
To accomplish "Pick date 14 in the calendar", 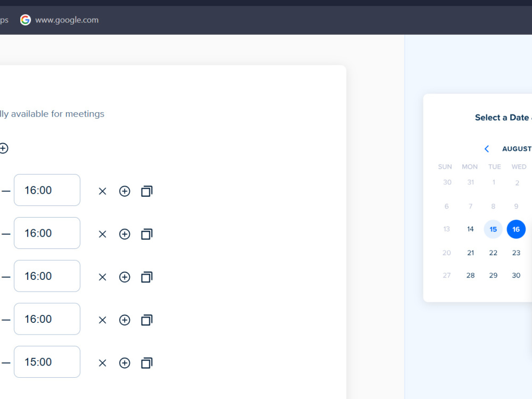I will point(470,229).
